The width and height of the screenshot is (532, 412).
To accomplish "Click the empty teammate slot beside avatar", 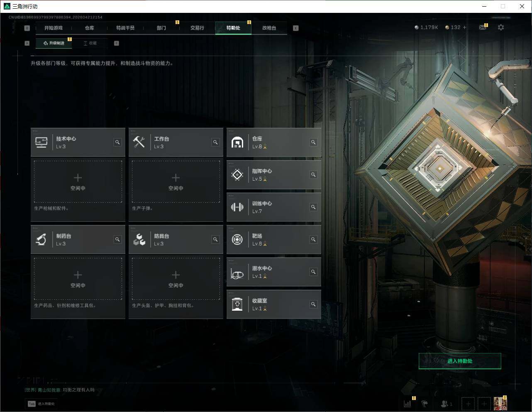I will point(484,404).
